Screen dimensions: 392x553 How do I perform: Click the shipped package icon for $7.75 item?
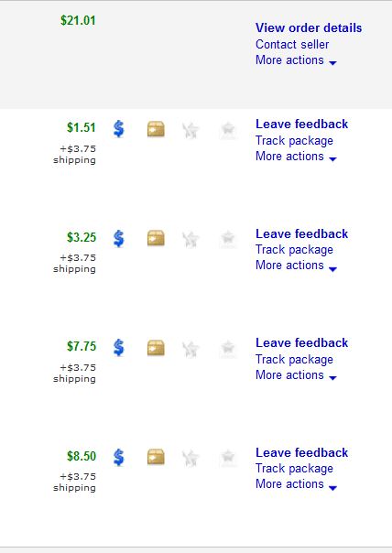[x=156, y=348]
